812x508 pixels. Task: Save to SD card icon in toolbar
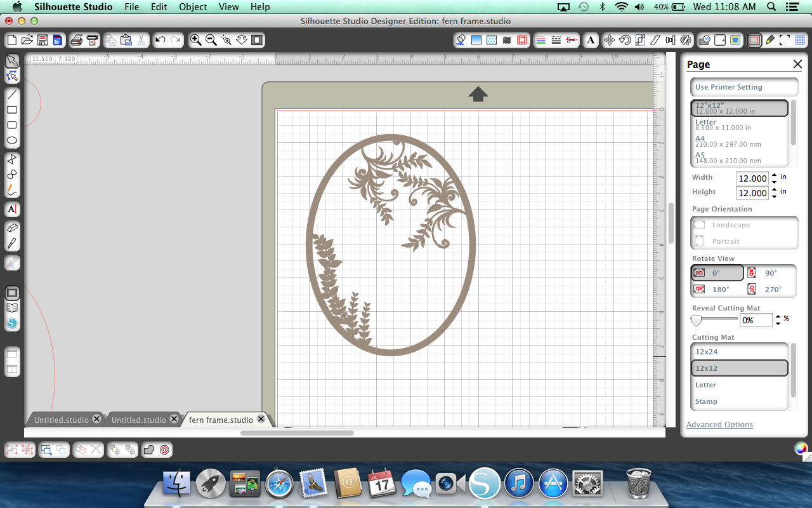pyautogui.click(x=58, y=40)
